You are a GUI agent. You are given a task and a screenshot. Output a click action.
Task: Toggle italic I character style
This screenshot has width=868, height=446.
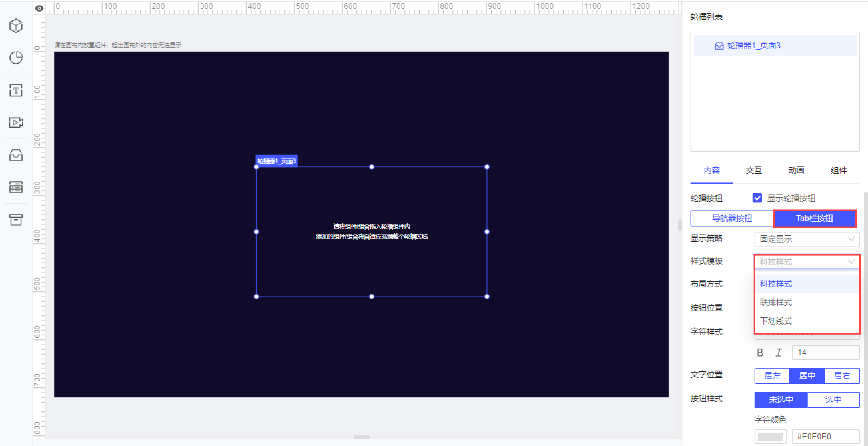click(x=778, y=352)
